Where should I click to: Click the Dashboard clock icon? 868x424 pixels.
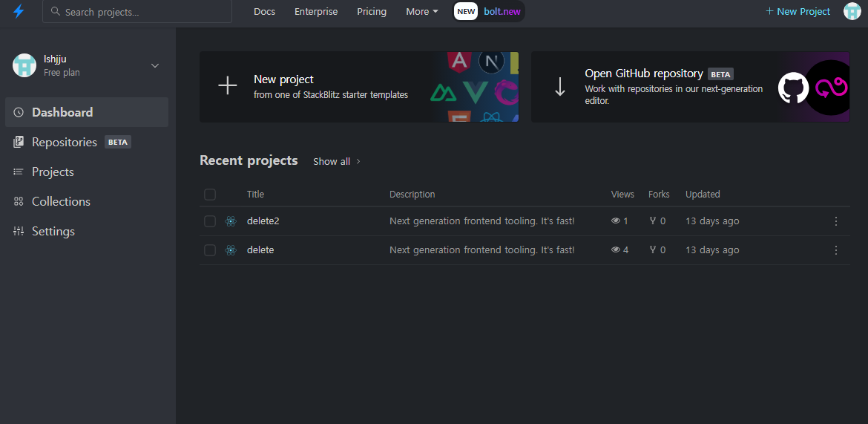[x=19, y=113]
